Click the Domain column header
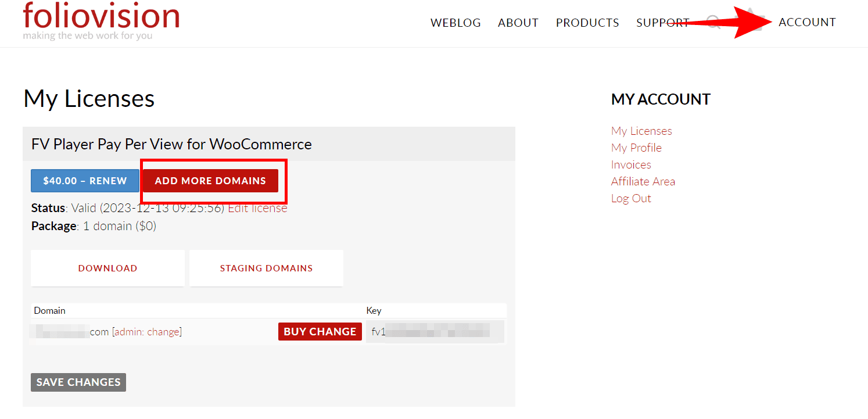Viewport: 868px width, 419px height. (x=49, y=310)
